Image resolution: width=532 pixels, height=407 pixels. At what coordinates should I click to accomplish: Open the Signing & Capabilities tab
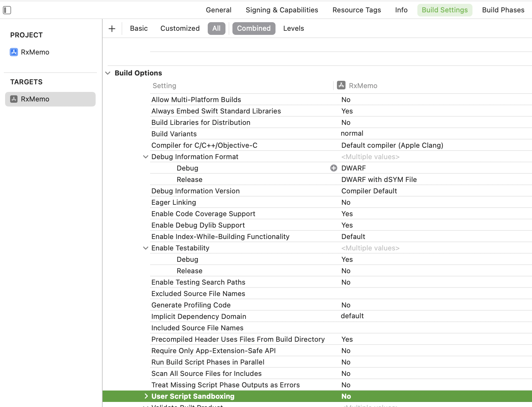[x=282, y=10]
